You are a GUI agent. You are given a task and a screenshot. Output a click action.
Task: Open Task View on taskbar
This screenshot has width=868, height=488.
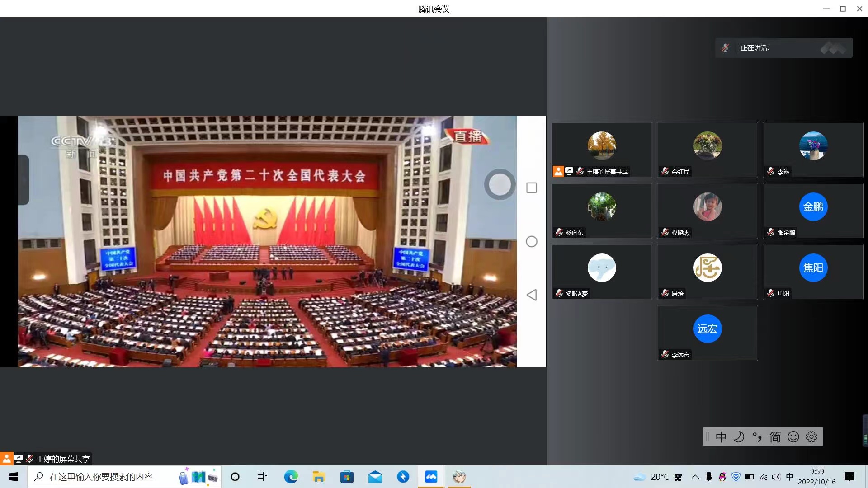pyautogui.click(x=262, y=477)
